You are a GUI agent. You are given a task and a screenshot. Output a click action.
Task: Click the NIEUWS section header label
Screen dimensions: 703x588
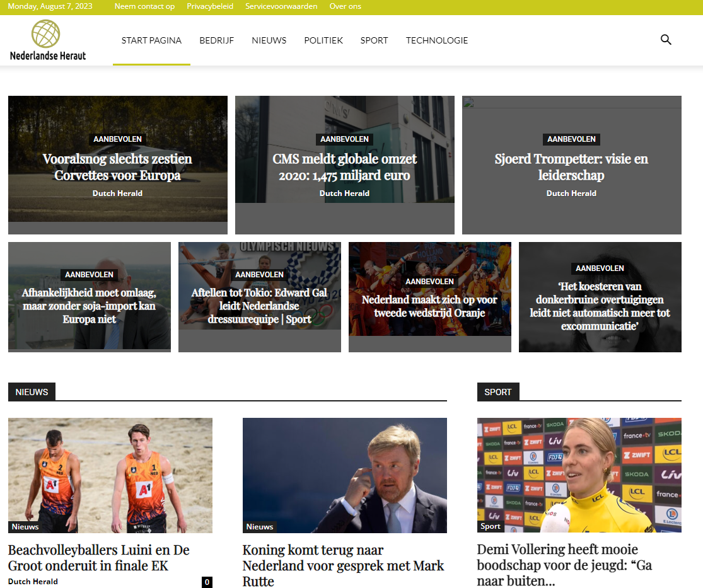32,392
